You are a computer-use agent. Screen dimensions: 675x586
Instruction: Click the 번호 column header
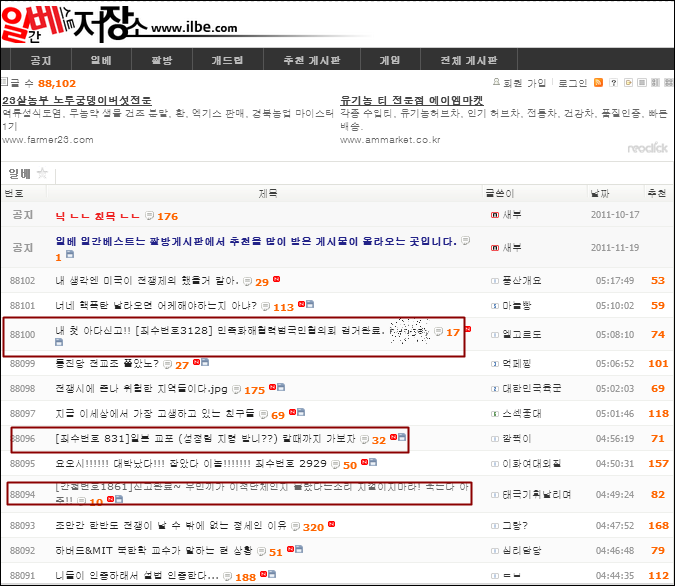click(x=14, y=193)
